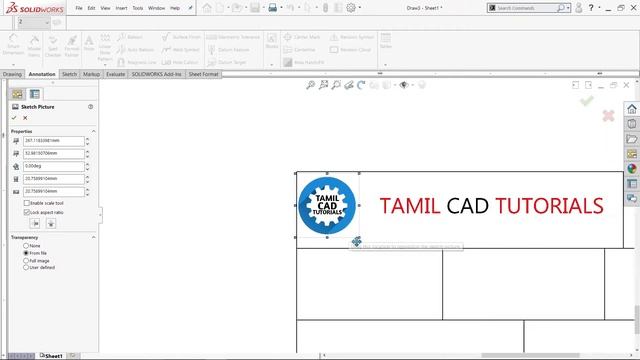
Task: Cancel Sketch Picture with X in panel
Action: pyautogui.click(x=25, y=118)
